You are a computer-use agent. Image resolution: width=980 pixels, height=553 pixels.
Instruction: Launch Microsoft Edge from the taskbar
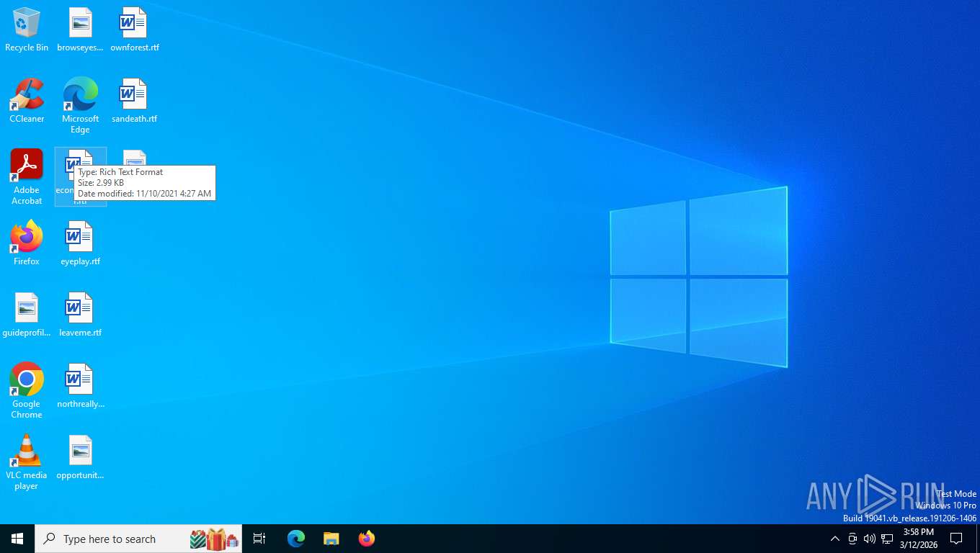(x=296, y=539)
